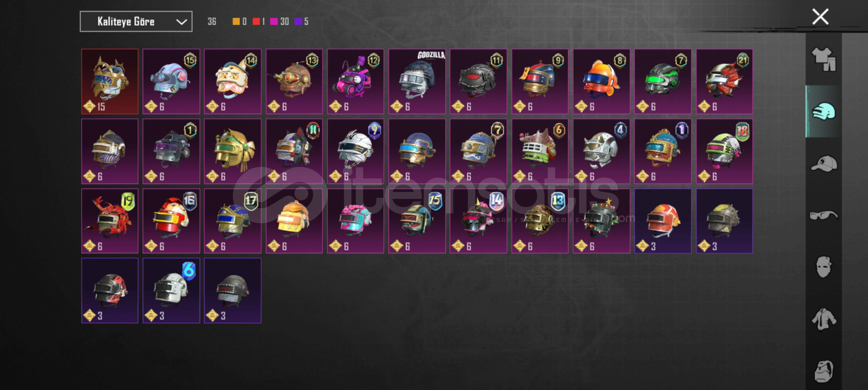Open the outfits clothing category icon
The width and height of the screenshot is (868, 390).
(824, 59)
